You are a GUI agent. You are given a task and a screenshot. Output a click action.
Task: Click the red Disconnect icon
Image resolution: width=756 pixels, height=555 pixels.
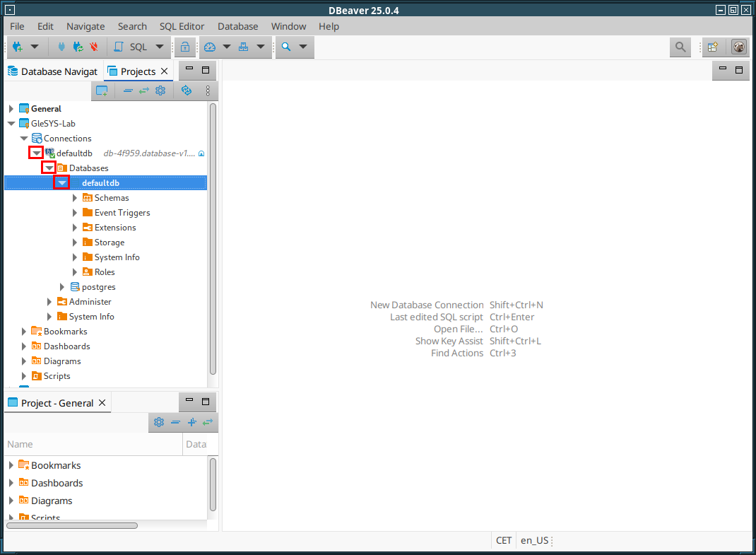[94, 47]
